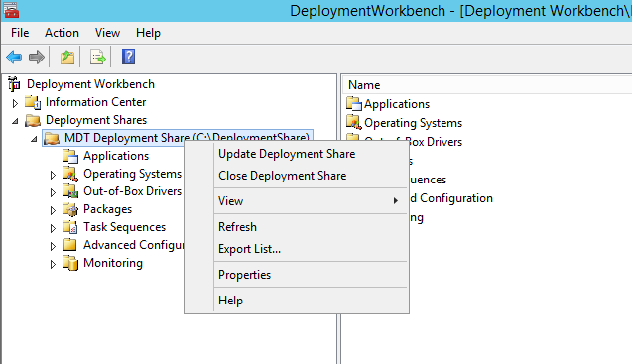Open the File menu
The width and height of the screenshot is (632, 364).
(20, 33)
